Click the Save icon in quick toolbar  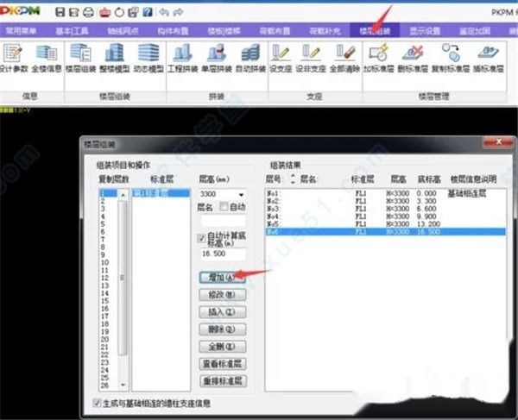60,12
